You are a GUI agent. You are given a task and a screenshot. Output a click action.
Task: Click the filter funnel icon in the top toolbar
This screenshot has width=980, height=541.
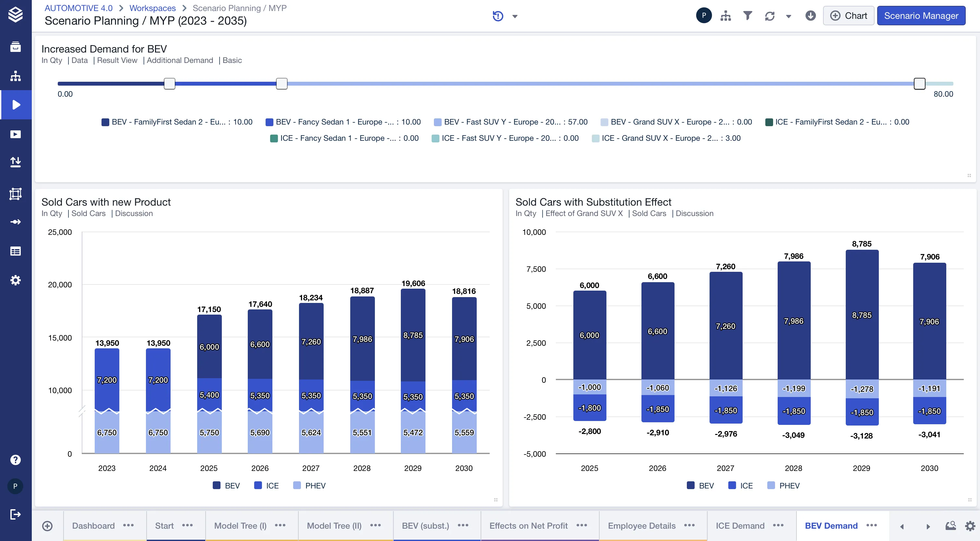(x=747, y=16)
